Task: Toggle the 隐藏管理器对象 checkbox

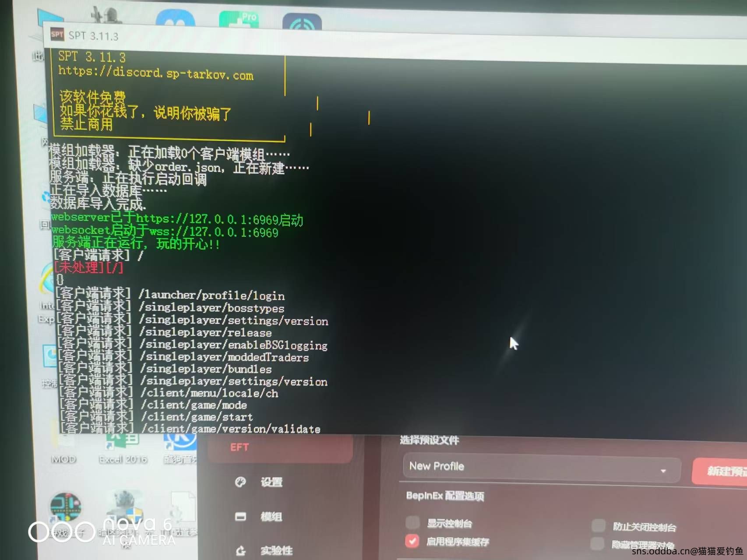Action: tap(597, 543)
